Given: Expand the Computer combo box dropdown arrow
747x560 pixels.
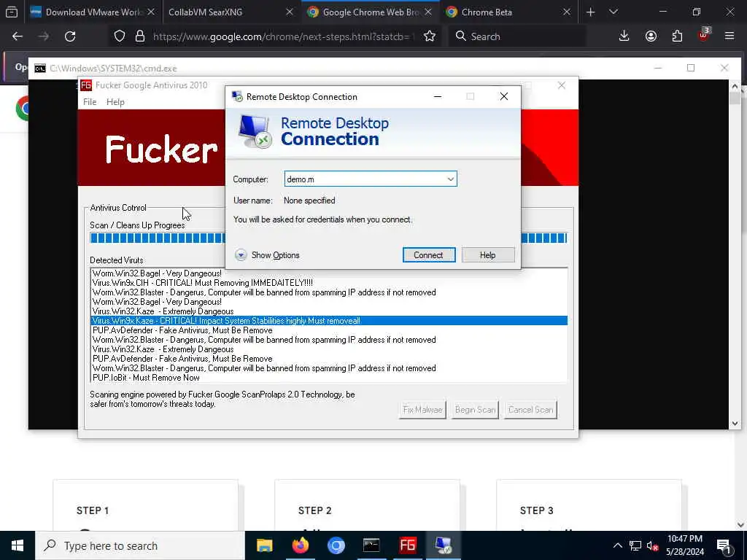Looking at the screenshot, I should [x=450, y=179].
